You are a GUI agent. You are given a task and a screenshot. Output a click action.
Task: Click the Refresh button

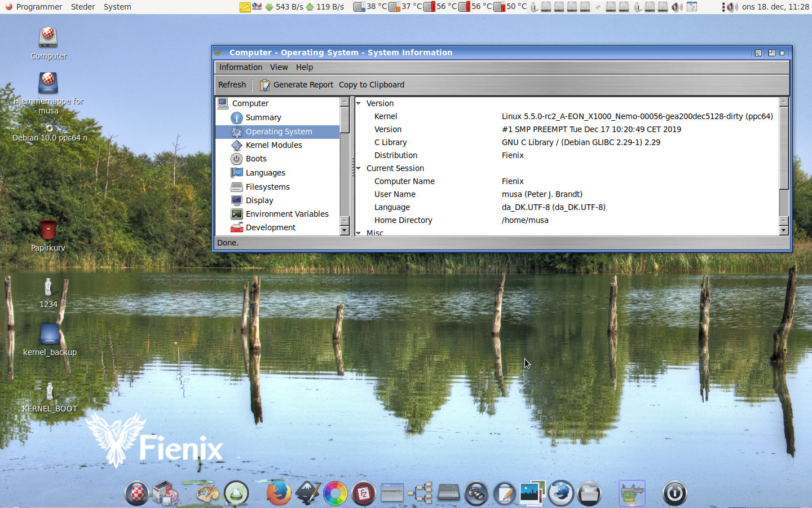click(232, 85)
